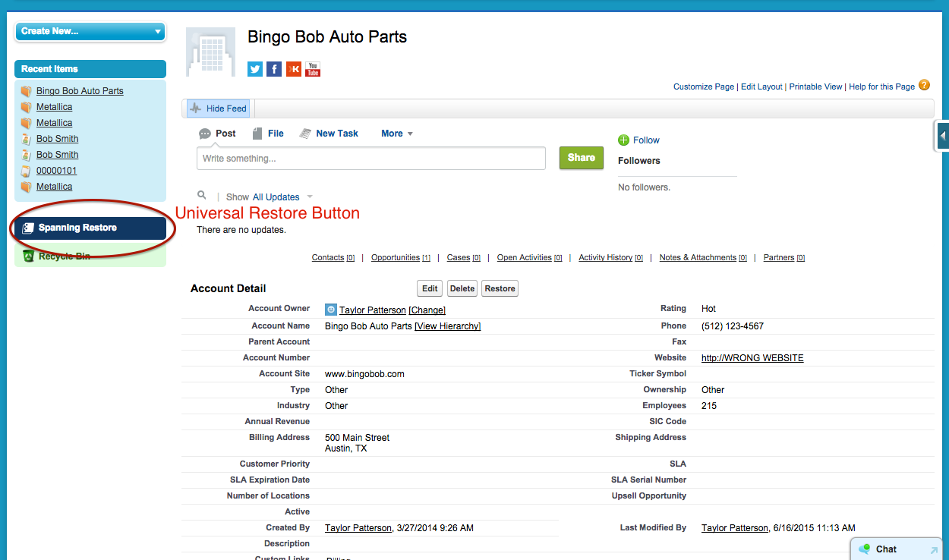Open Printable View link
This screenshot has height=560, width=949.
tap(815, 87)
